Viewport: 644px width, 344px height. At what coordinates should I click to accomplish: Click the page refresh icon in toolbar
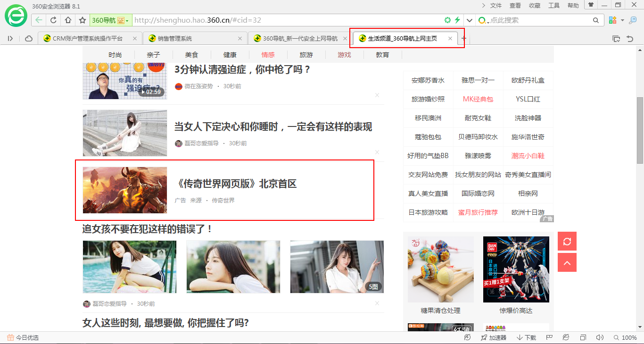(x=53, y=20)
